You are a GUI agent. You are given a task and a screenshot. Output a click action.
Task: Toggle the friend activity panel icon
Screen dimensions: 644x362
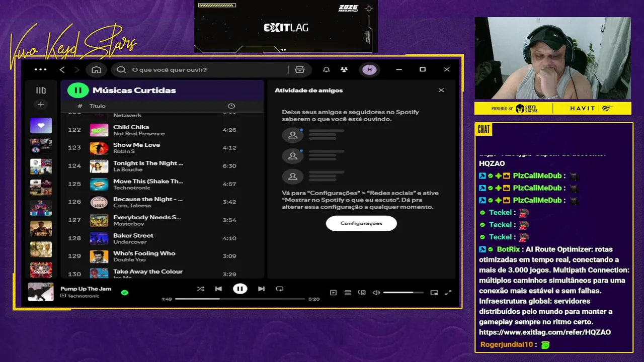pyautogui.click(x=344, y=69)
